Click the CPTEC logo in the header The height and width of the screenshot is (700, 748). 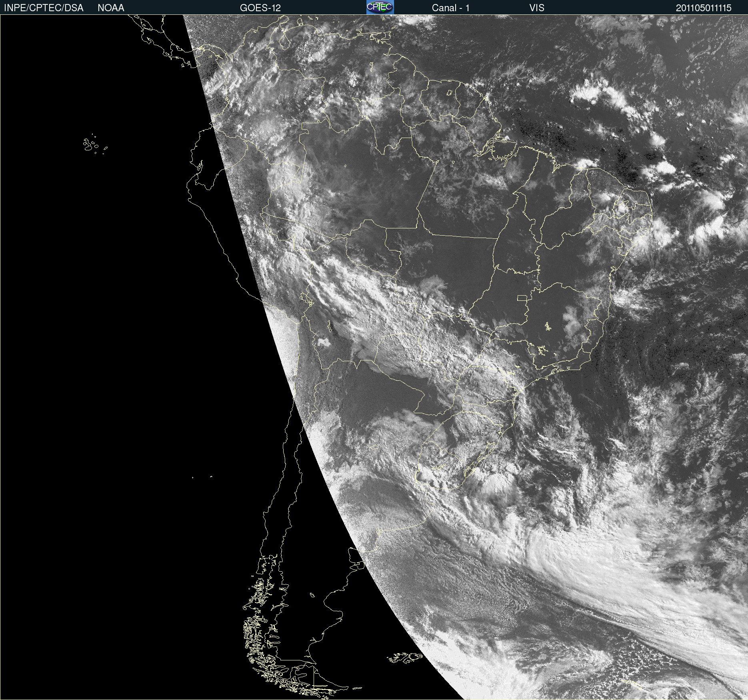[380, 7]
